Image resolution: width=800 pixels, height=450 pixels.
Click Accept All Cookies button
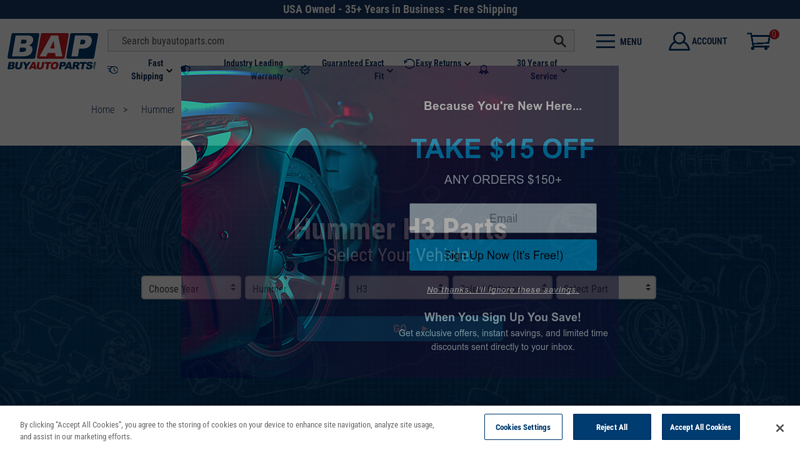tap(701, 427)
